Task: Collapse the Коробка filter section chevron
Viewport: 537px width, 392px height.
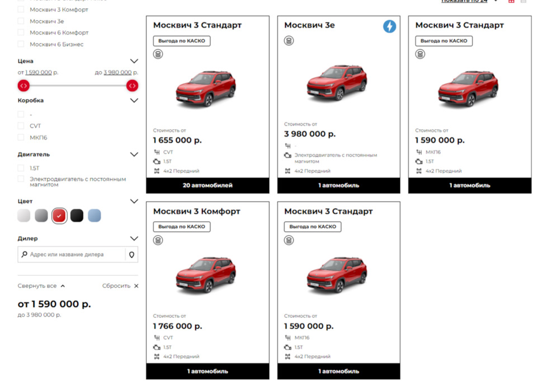Action: (134, 101)
